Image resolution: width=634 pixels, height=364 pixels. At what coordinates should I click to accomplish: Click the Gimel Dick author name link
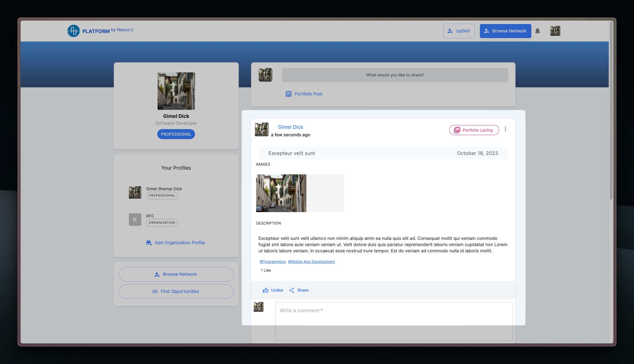click(x=290, y=127)
